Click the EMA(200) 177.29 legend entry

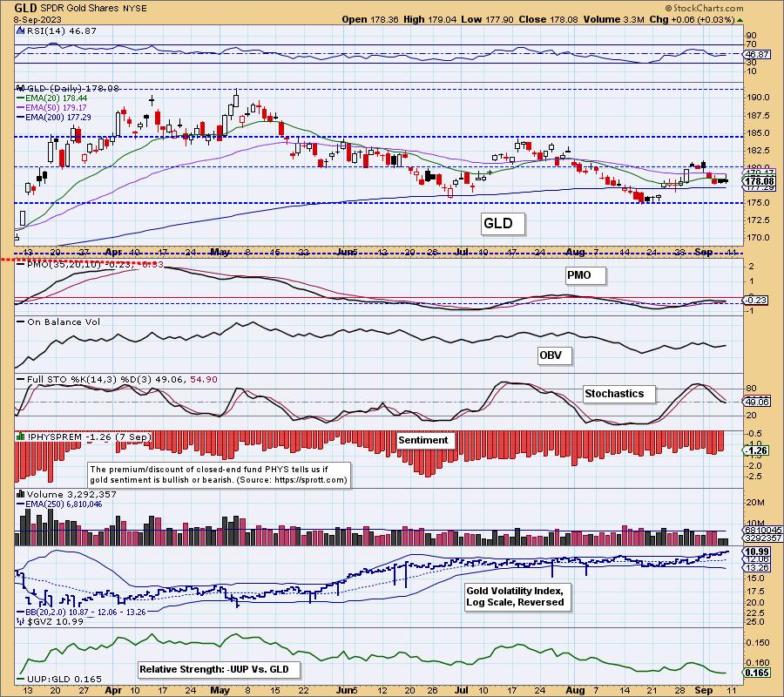pyautogui.click(x=54, y=117)
